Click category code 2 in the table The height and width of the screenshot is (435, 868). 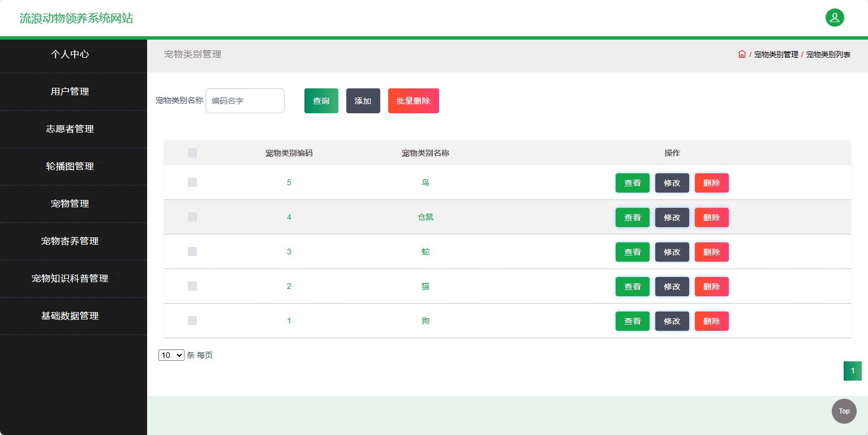(x=289, y=286)
